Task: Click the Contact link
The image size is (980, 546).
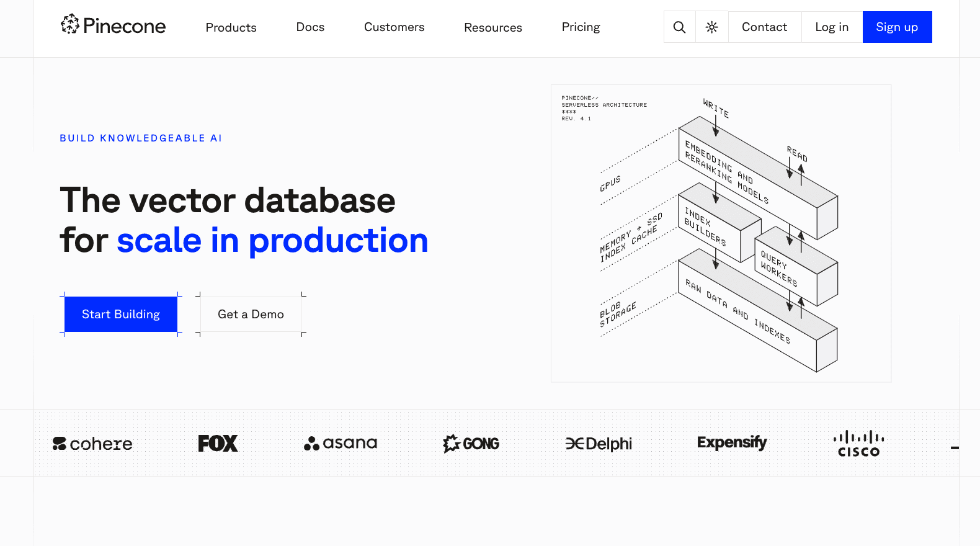Action: [764, 27]
